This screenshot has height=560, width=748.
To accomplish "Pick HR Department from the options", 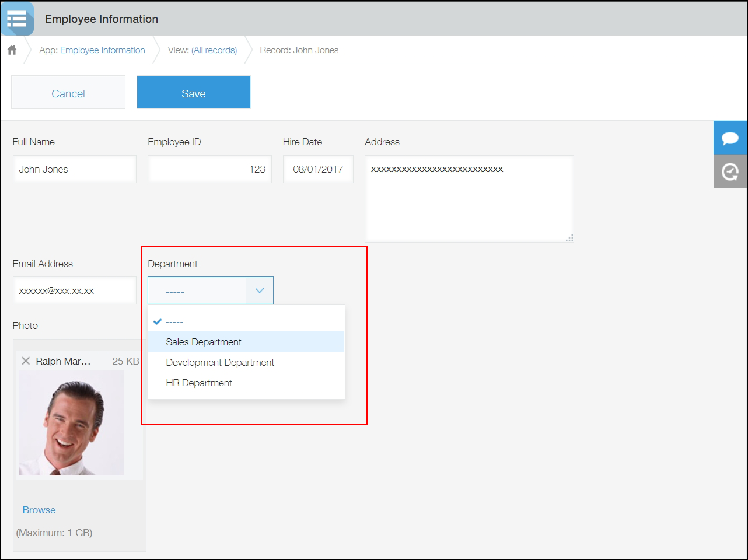I will (x=200, y=383).
